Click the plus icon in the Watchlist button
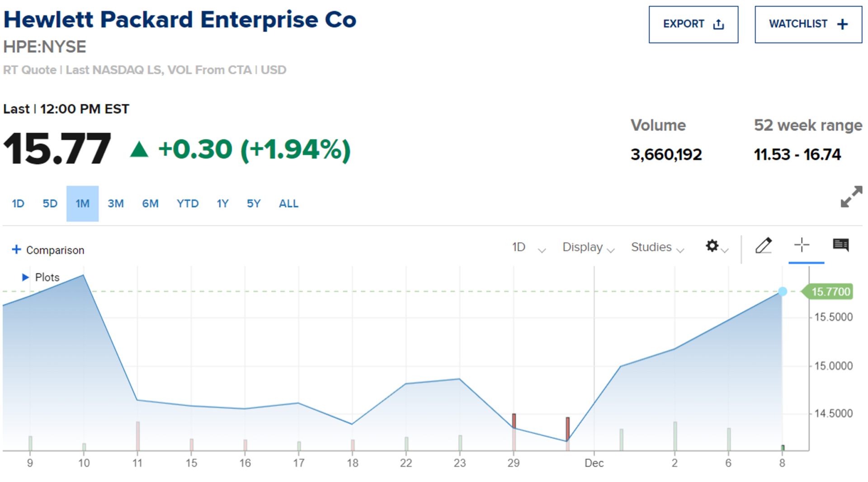 point(842,24)
